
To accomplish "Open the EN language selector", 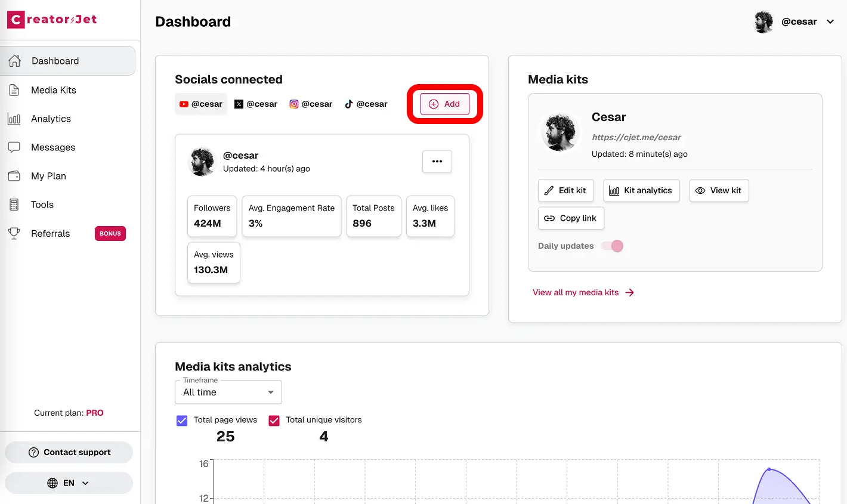I will click(x=69, y=483).
